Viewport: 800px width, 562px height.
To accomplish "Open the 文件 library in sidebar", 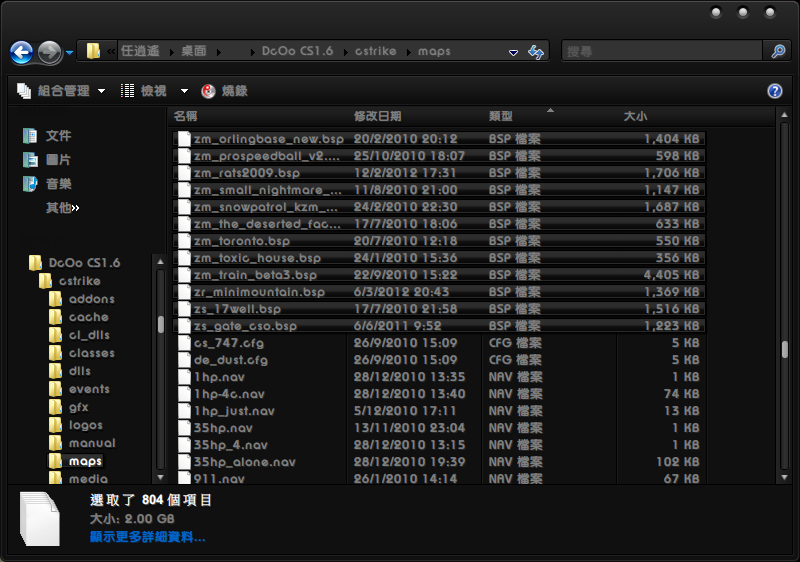I will (58, 136).
